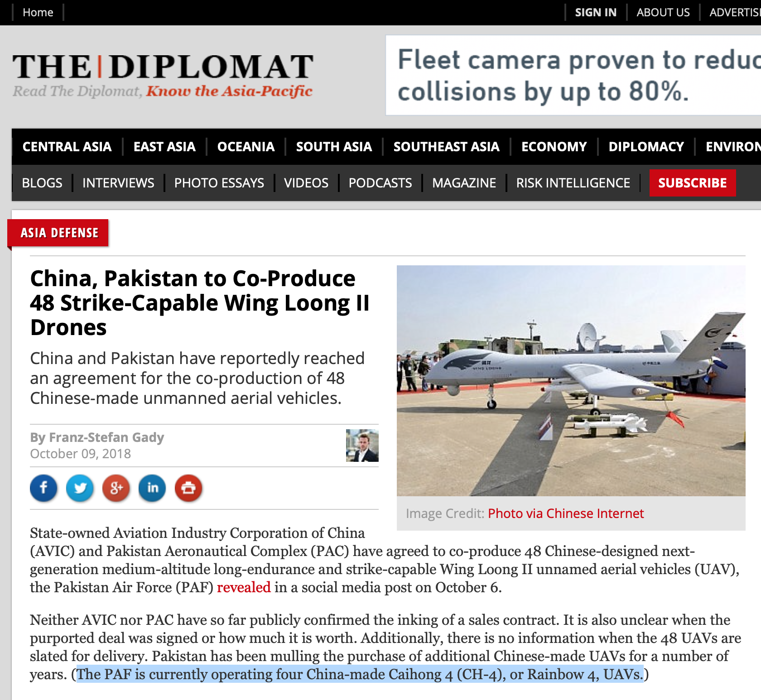Follow the 'revealed' hyperlink in article

click(x=244, y=587)
